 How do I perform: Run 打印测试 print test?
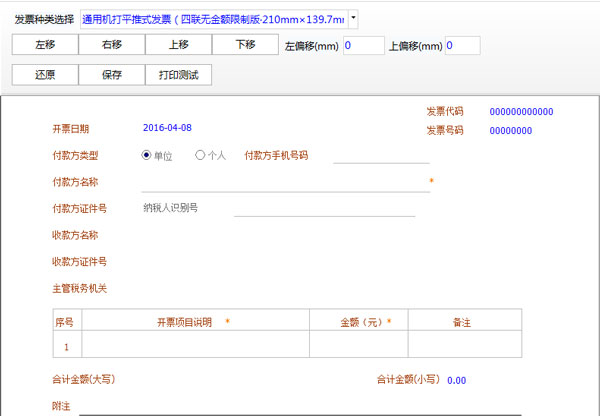click(x=178, y=75)
